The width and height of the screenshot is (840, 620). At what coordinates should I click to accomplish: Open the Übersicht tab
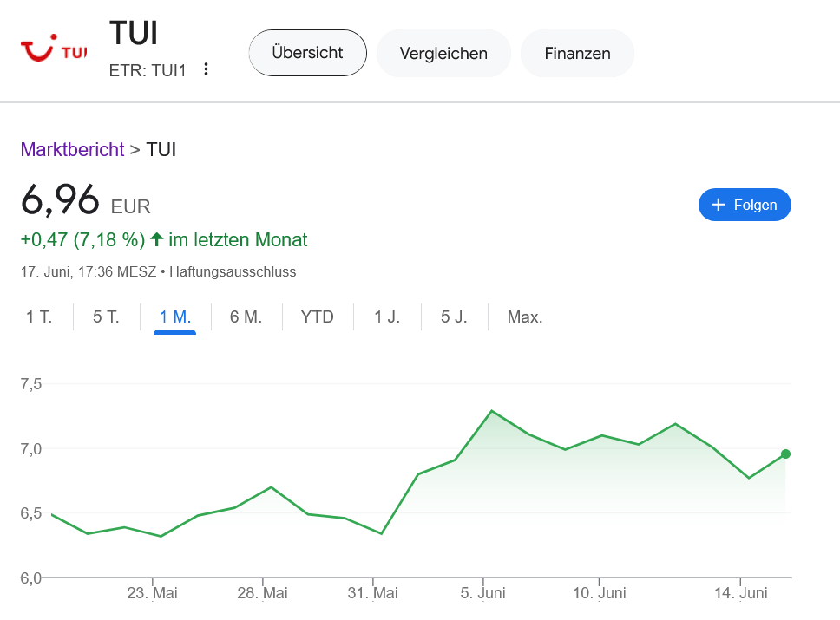[x=307, y=52]
